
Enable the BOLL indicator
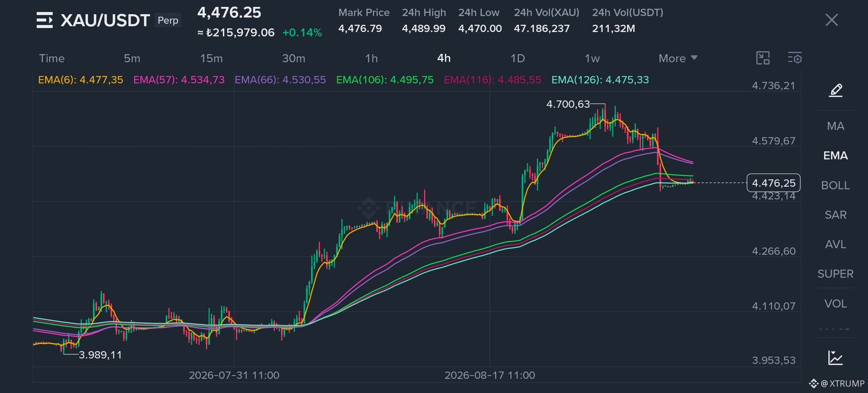pos(835,185)
